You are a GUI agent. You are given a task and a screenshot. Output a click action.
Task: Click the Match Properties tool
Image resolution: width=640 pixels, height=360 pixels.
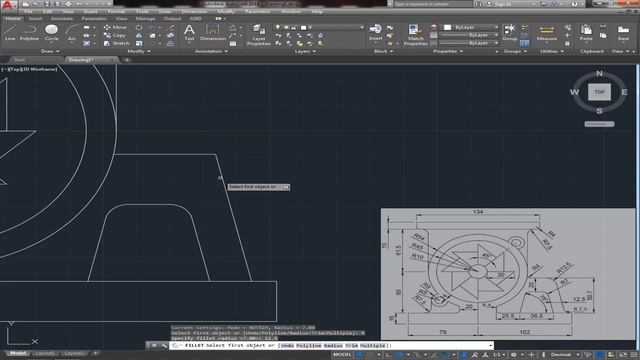pos(415,35)
